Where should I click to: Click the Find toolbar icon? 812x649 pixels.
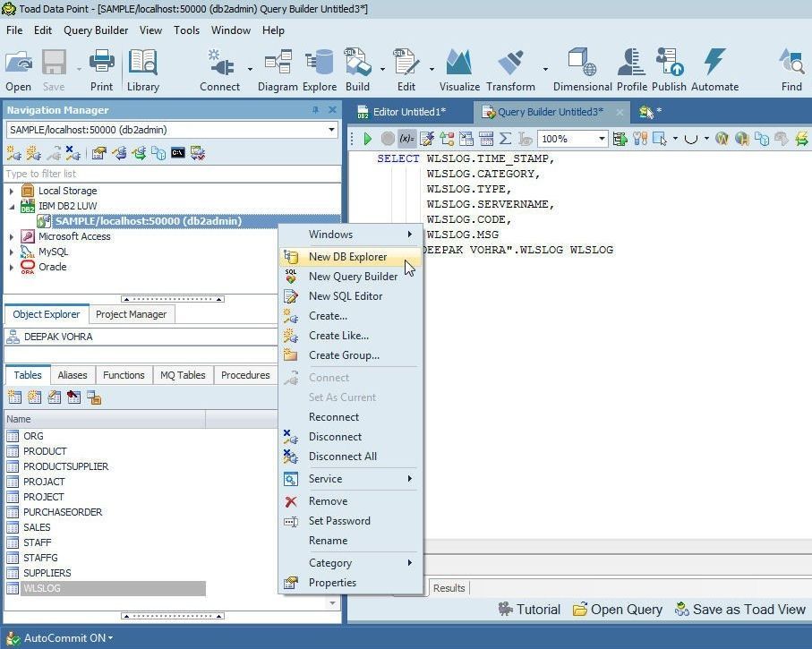[791, 70]
